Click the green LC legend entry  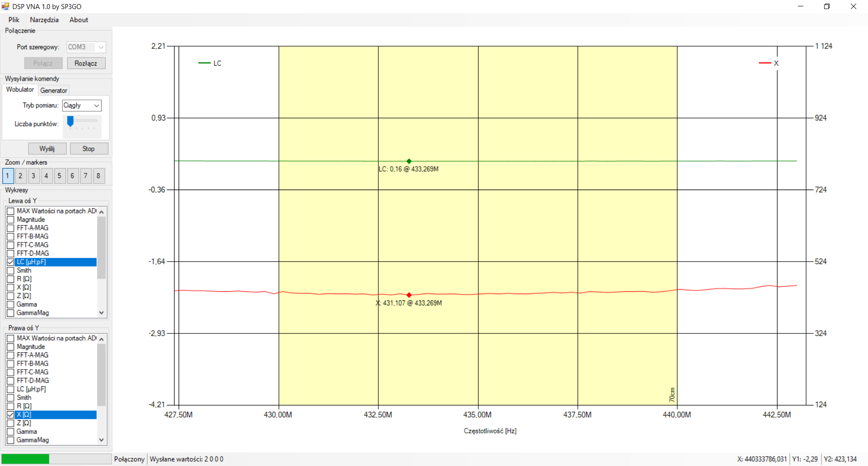click(x=210, y=63)
